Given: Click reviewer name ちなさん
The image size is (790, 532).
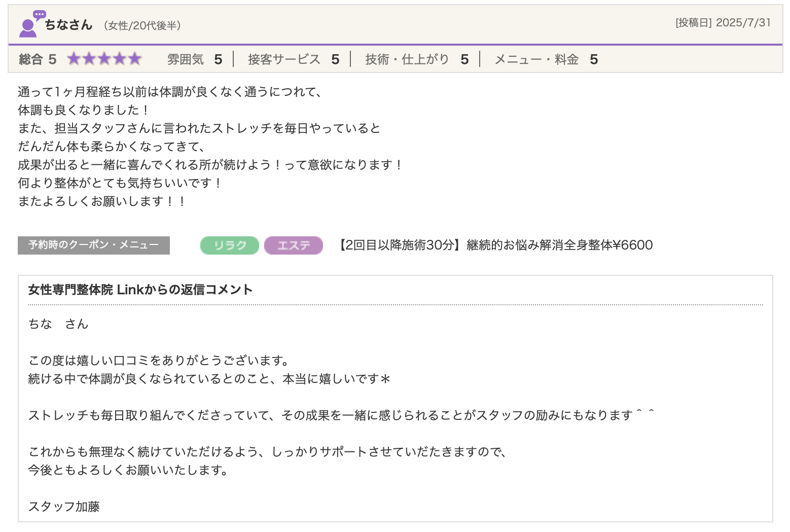Looking at the screenshot, I should pos(68,25).
